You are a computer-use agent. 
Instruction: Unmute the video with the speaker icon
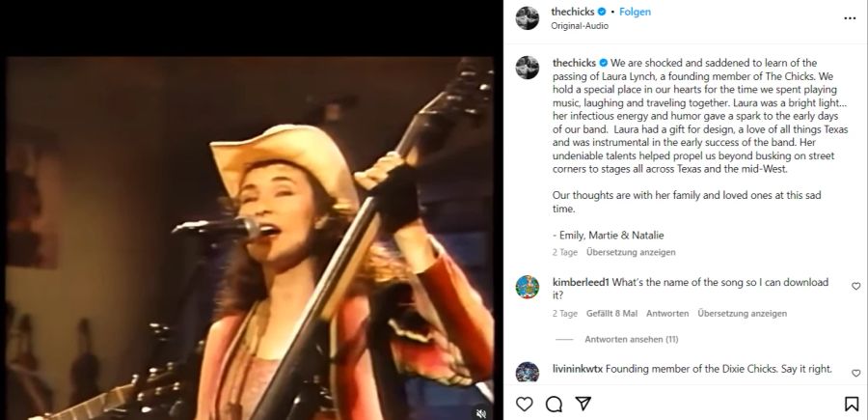click(x=482, y=412)
